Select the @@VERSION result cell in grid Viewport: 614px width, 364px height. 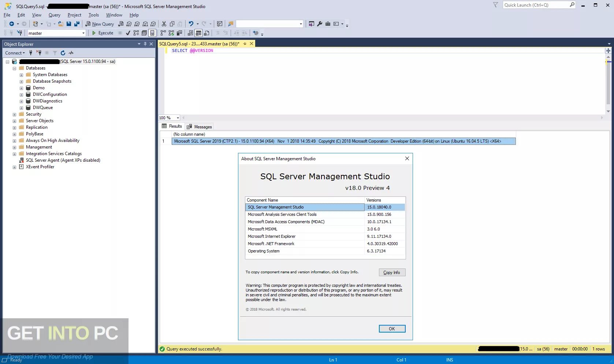click(x=343, y=141)
